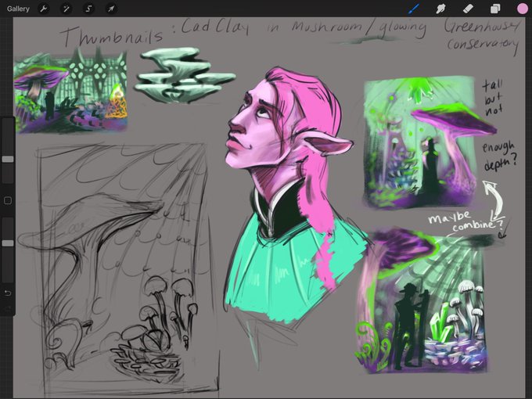532x399 pixels.
Task: Select the Smudge tool
Action: [440, 9]
